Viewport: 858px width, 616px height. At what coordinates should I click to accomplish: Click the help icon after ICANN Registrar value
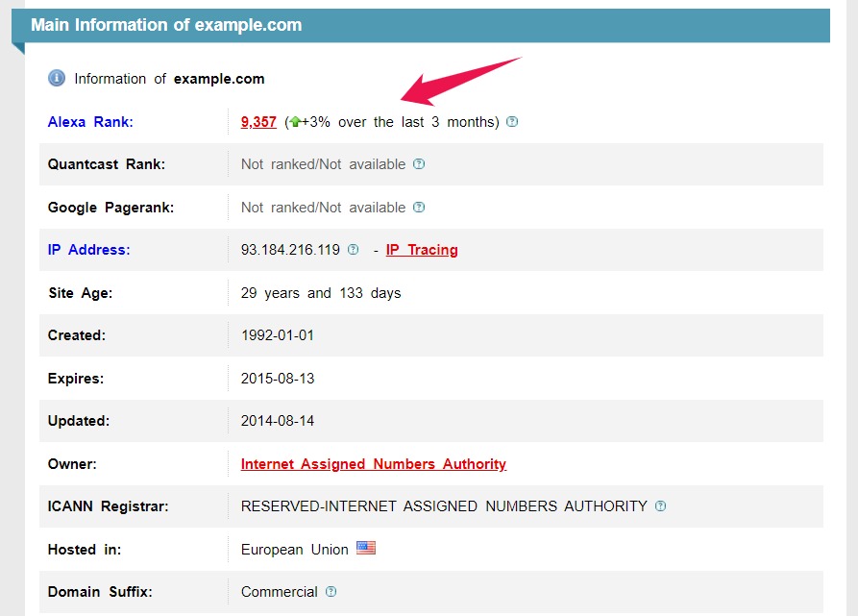(660, 506)
